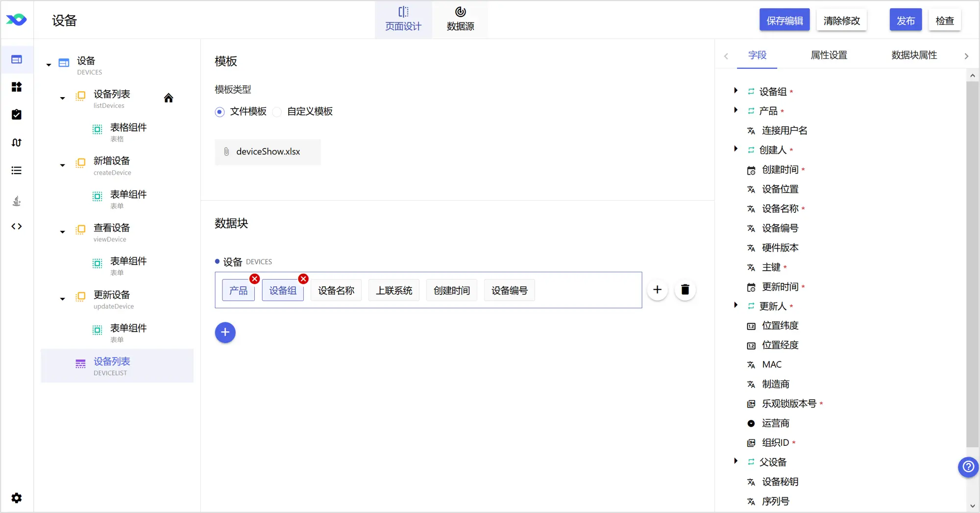
Task: Click the home icon beside 设备列表
Action: click(169, 98)
